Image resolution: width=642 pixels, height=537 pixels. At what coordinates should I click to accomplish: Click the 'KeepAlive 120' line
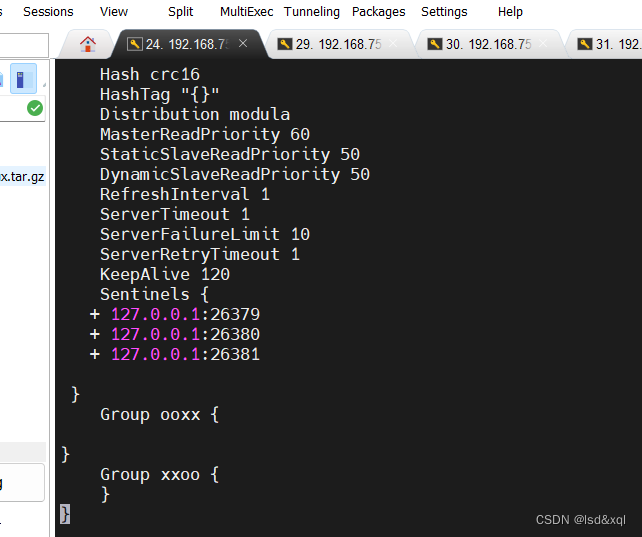click(x=165, y=275)
